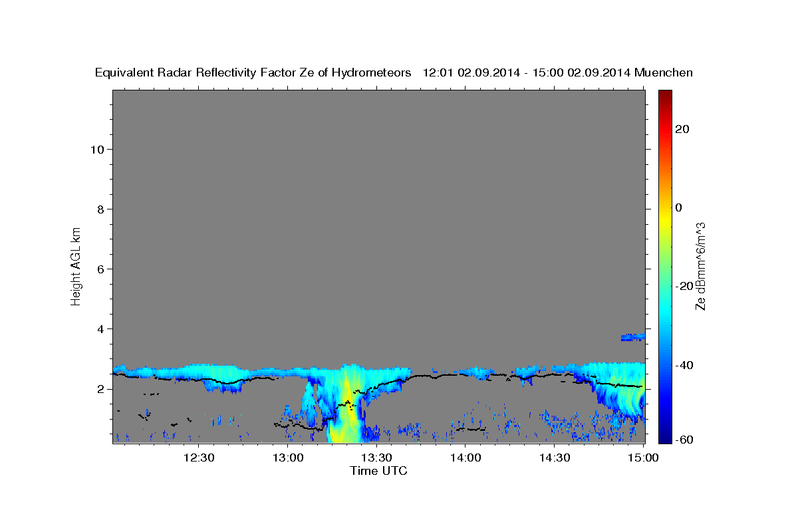Click the dark blue bottom of the colorbar
This screenshot has height=532, width=798.
[665, 438]
